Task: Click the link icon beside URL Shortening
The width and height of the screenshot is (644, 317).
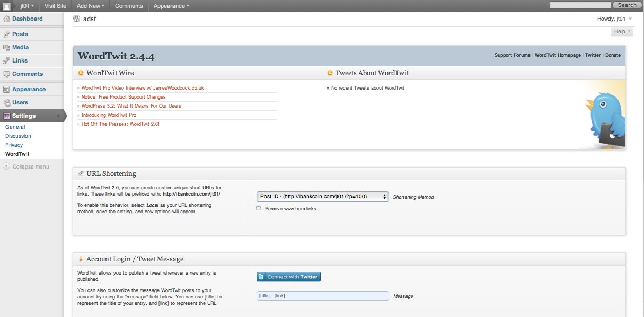Action: pos(81,173)
